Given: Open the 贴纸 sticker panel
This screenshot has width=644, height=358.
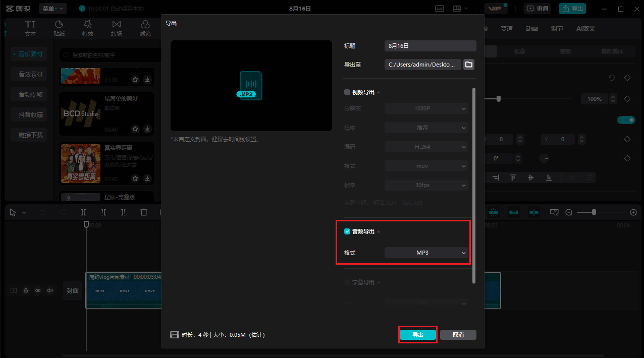Looking at the screenshot, I should (x=59, y=28).
